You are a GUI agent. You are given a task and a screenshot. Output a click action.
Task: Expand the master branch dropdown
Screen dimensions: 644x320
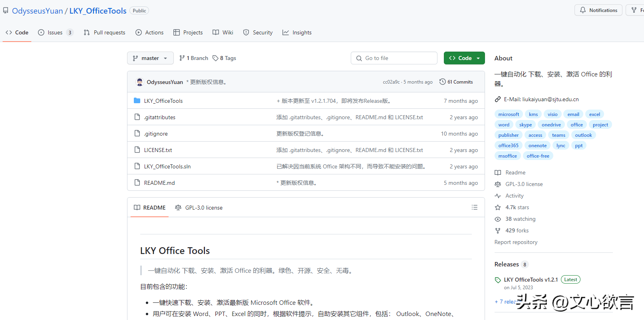(x=150, y=58)
